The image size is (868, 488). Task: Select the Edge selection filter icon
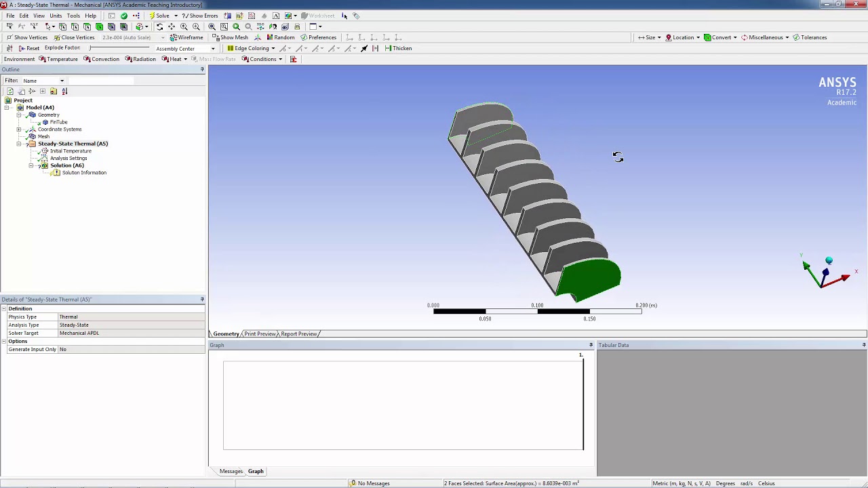(75, 26)
